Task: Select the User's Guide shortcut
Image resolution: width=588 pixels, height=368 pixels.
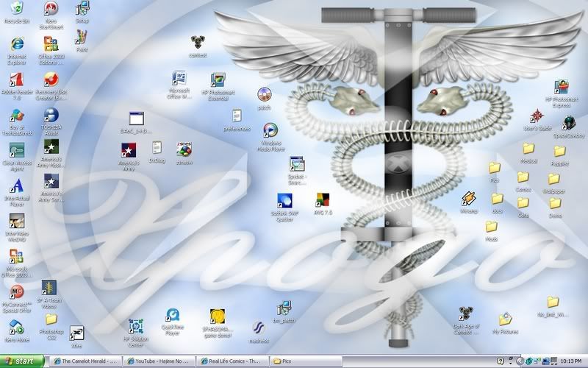Action: pos(537,116)
